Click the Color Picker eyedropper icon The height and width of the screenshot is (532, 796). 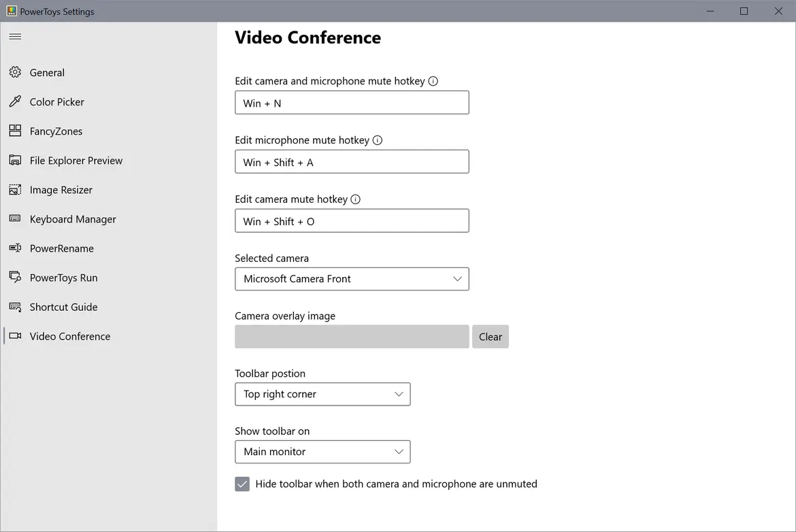click(x=15, y=101)
